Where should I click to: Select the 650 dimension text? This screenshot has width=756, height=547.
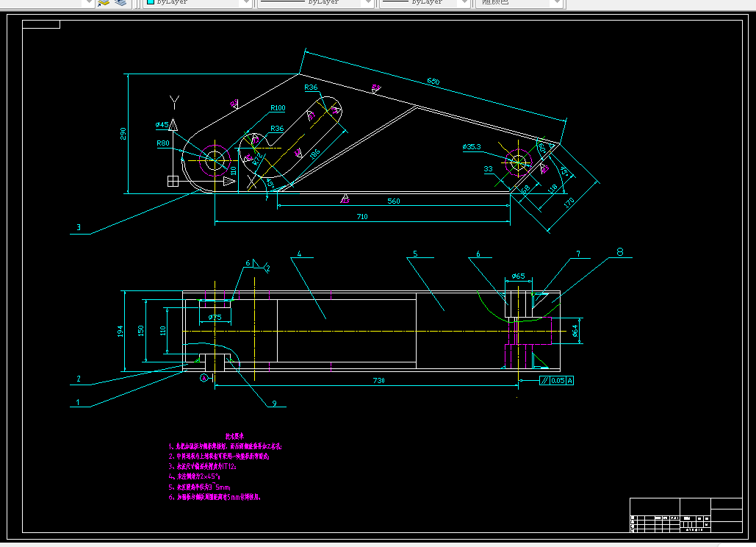(x=433, y=81)
